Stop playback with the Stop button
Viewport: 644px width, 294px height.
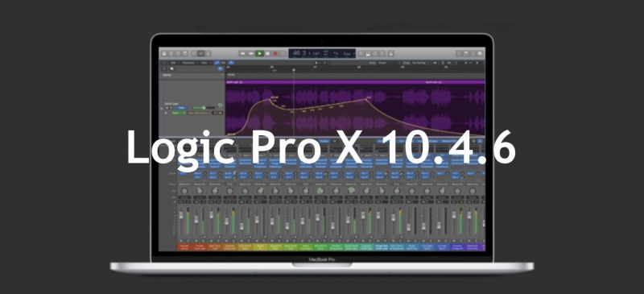pos(267,53)
